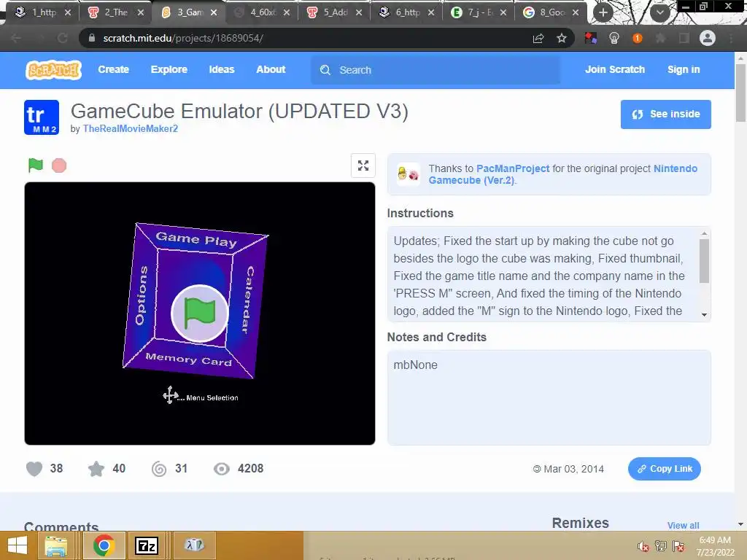Expand the tab search dropdown
Image resolution: width=747 pixels, height=560 pixels.
[x=659, y=12]
